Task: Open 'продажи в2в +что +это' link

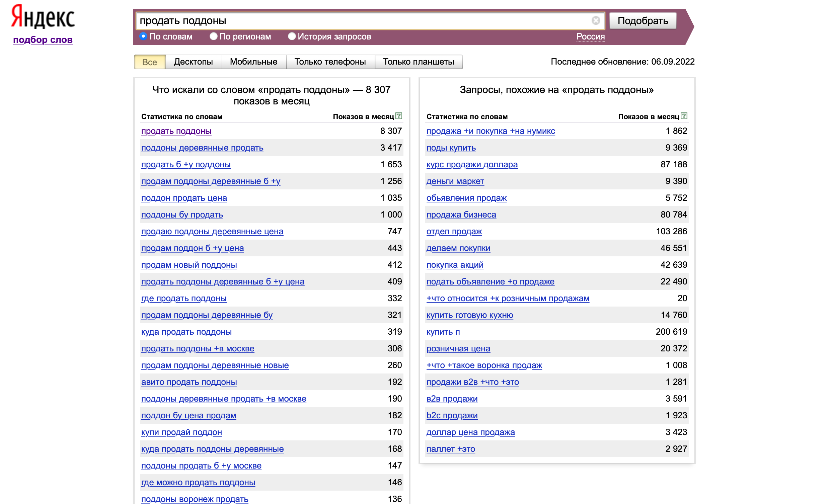Action: (x=473, y=382)
